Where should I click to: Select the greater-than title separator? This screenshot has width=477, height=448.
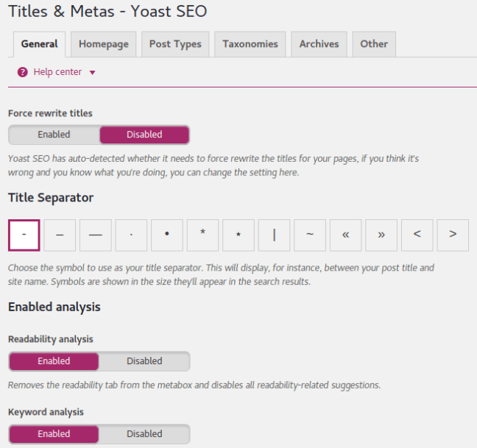click(x=453, y=235)
